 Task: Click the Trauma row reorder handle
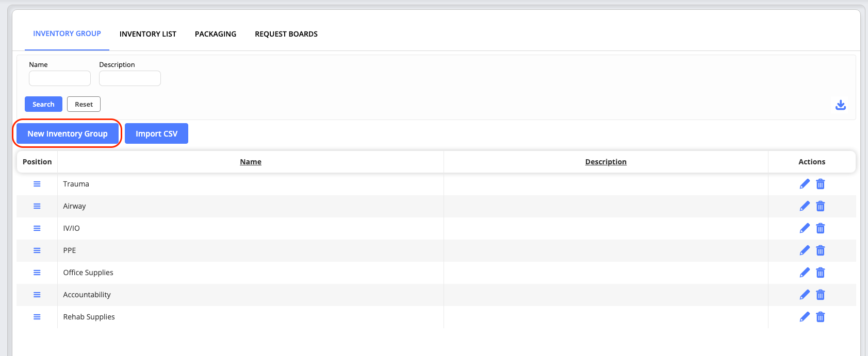pos(37,184)
